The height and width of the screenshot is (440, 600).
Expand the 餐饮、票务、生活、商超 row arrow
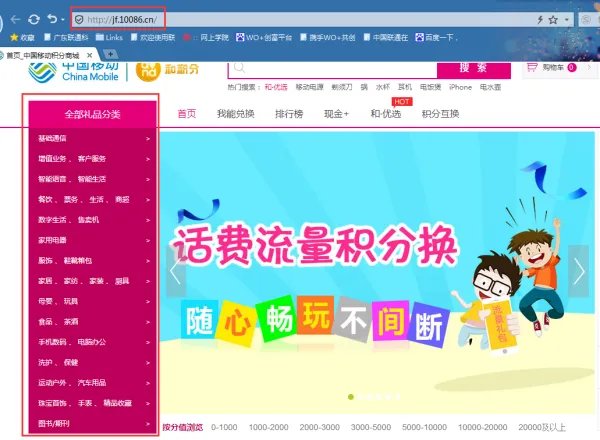point(148,200)
